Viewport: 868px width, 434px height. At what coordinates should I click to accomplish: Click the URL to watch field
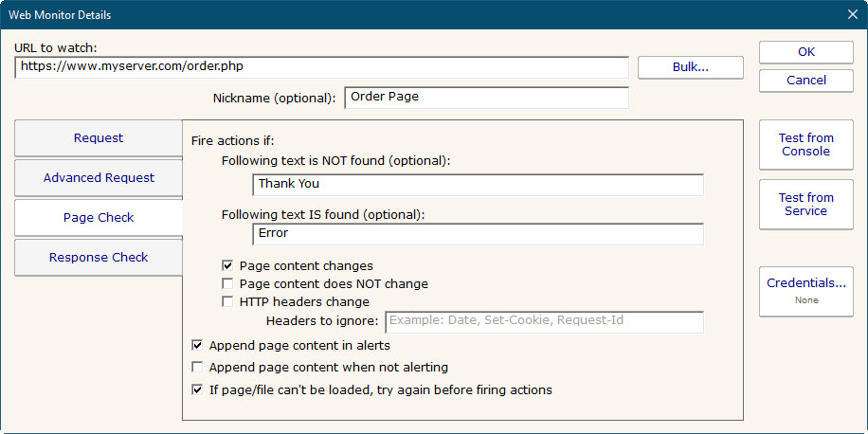[322, 67]
